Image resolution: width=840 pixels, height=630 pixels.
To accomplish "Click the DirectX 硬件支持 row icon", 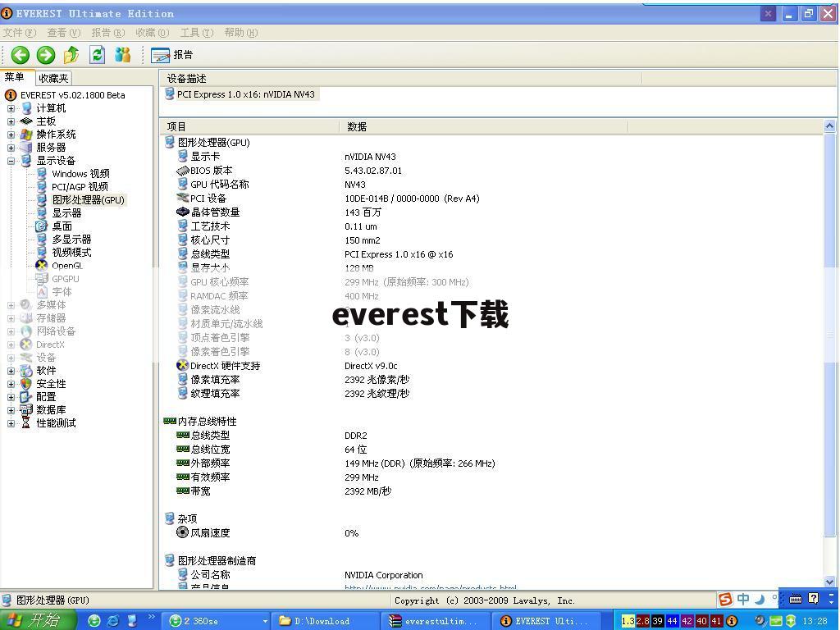I will pyautogui.click(x=183, y=365).
